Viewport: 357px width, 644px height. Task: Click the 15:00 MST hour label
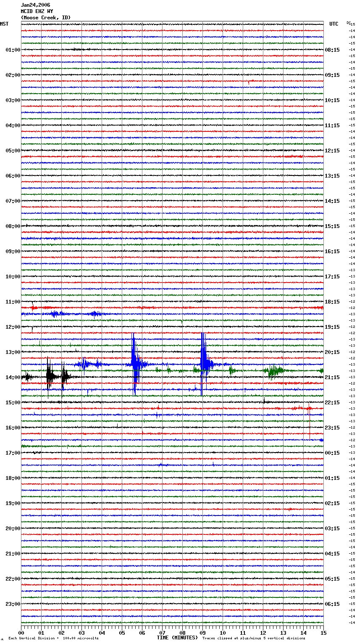(13, 403)
